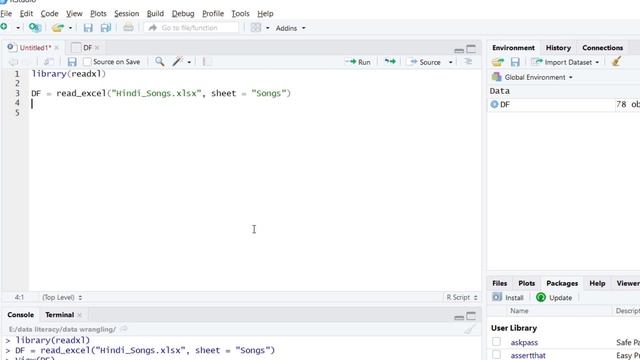Compile report notebook icon
The width and height of the screenshot is (640, 360).
click(207, 62)
